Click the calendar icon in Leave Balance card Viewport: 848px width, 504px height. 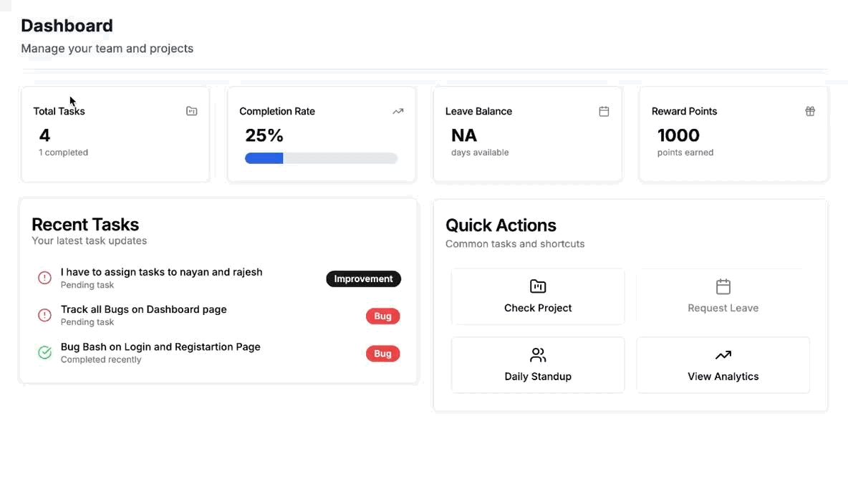point(604,111)
